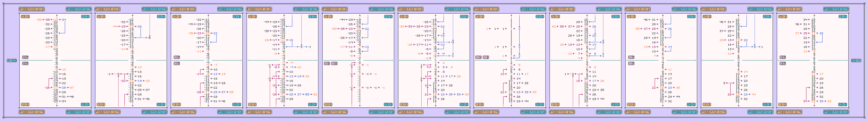Click the right pink badge labeled 1
This screenshot has width=868, height=121.
(x=486, y=57)
